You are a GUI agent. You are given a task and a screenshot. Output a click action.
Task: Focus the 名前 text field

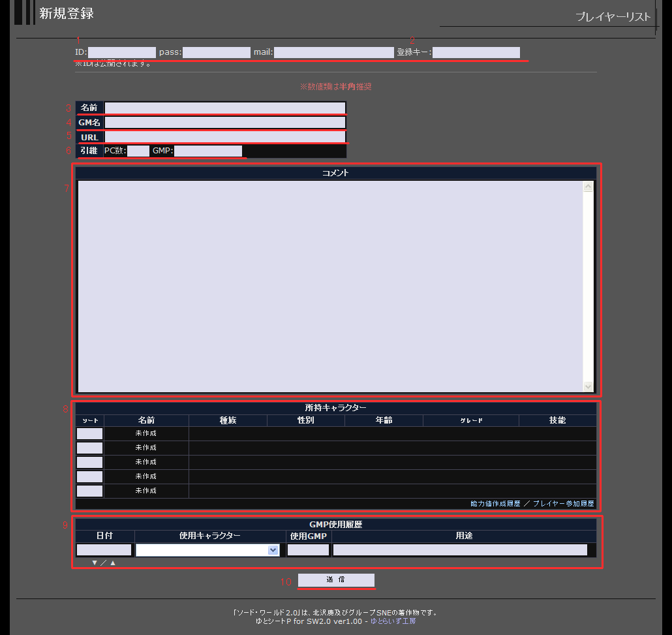coord(225,108)
